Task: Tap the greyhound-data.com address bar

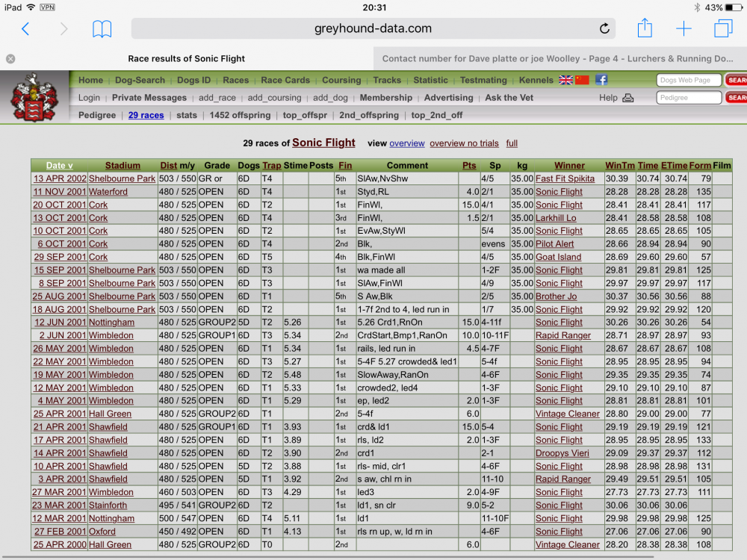Action: [373, 29]
